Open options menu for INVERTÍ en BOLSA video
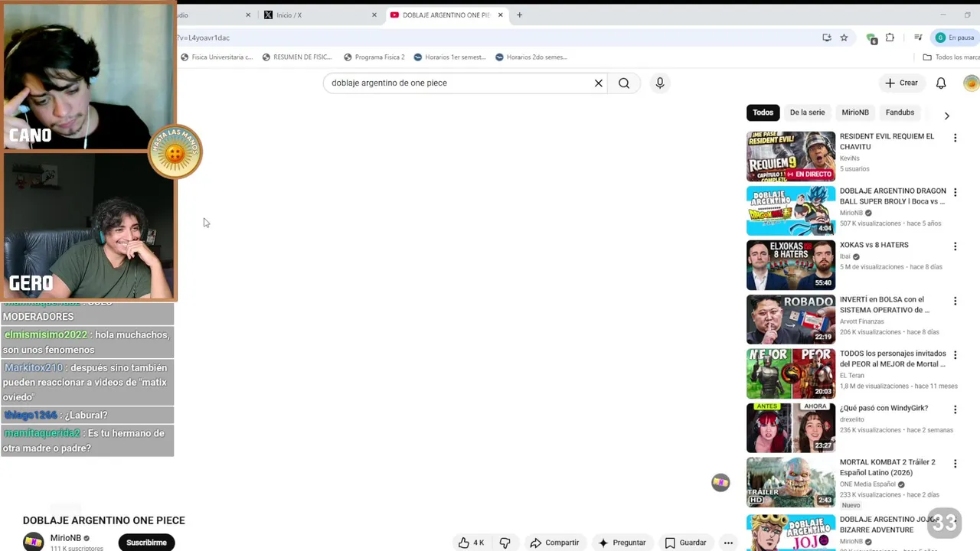Viewport: 980px width, 551px height. click(x=955, y=301)
